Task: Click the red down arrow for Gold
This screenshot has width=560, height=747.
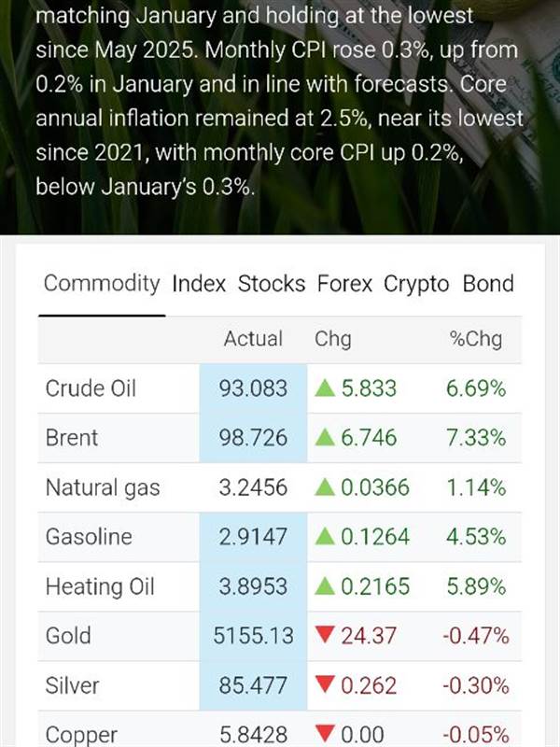Action: tap(323, 637)
